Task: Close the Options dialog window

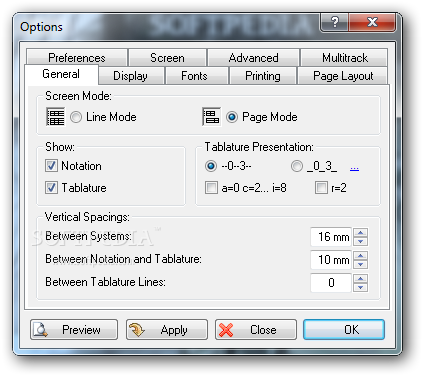Action: coord(372,22)
